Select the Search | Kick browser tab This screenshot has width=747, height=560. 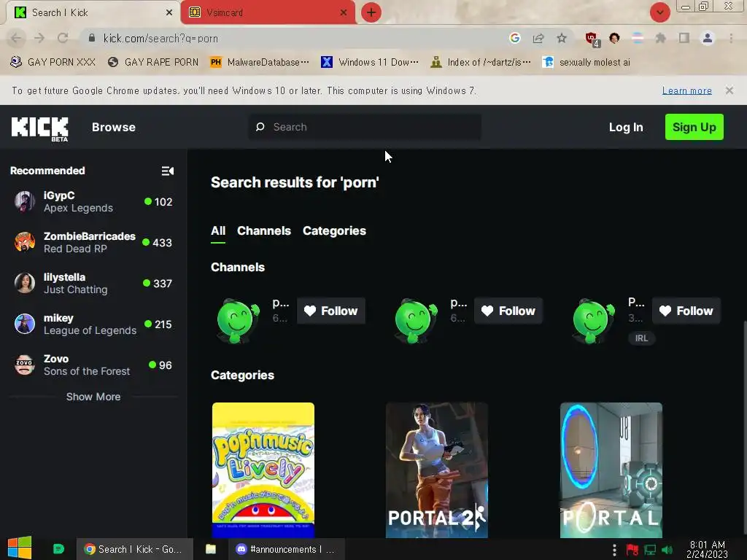93,12
